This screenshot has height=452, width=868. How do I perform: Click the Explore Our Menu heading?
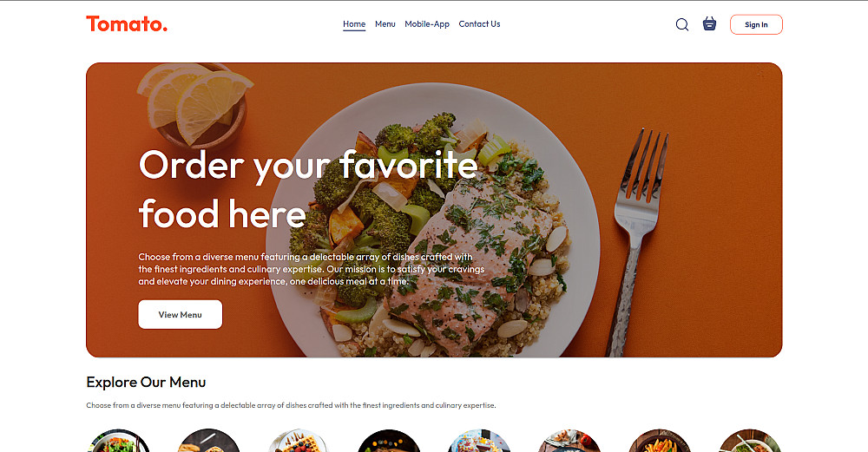point(146,383)
